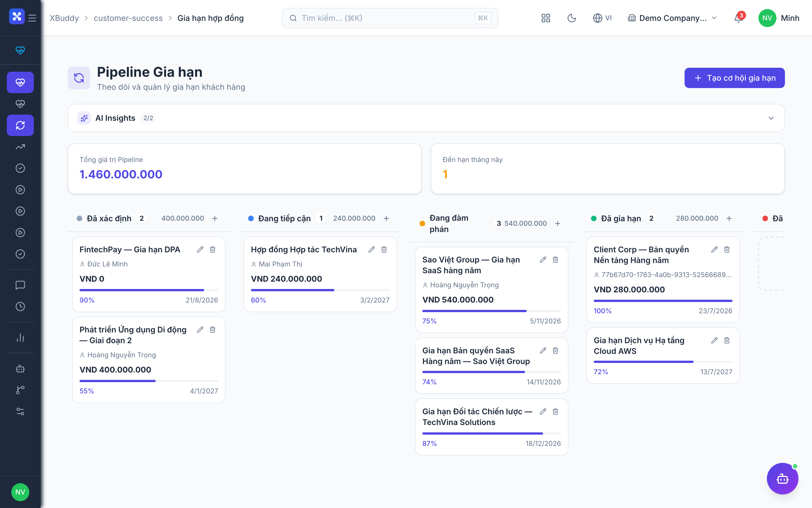Screen dimensions: 812x508
Task: Open sidebar sliders settings icon
Action: click(x=20, y=411)
